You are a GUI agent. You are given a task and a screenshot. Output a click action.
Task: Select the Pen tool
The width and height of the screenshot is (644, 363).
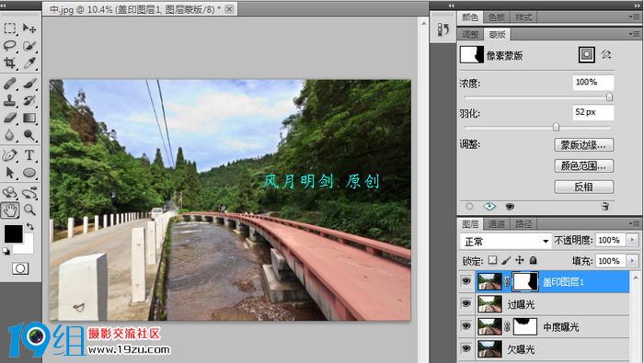[10, 155]
